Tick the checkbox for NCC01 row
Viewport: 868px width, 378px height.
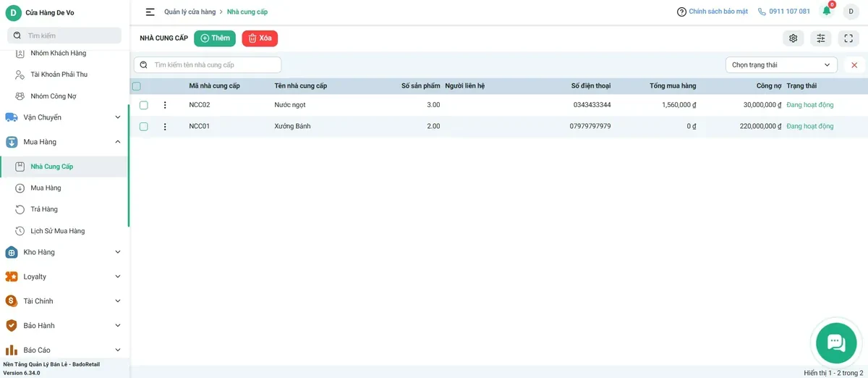coord(144,127)
